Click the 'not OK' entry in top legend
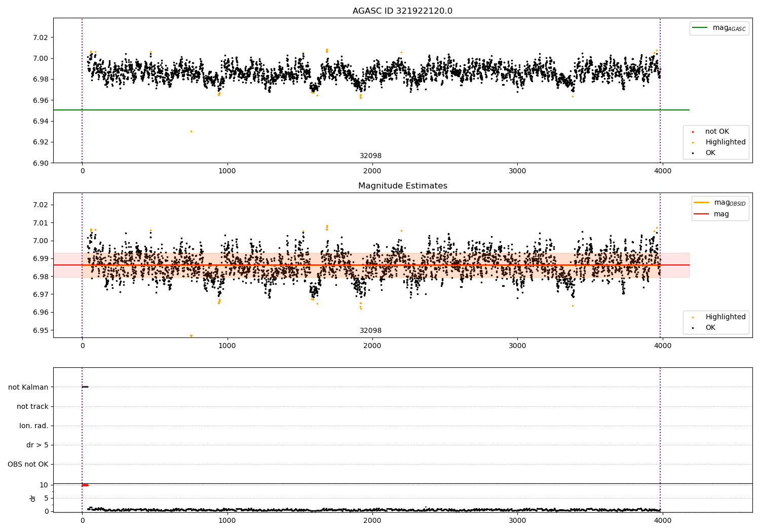This screenshot has width=760, height=532. pos(711,132)
